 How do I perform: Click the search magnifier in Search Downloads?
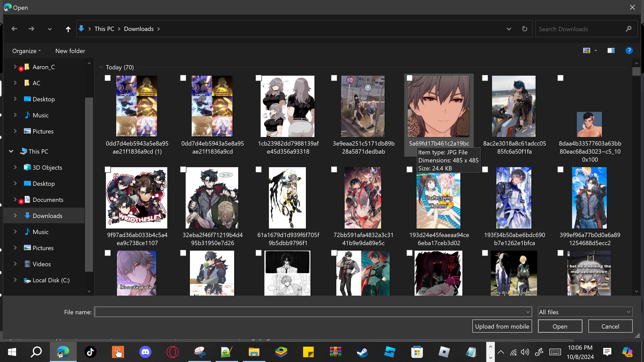tap(628, 29)
